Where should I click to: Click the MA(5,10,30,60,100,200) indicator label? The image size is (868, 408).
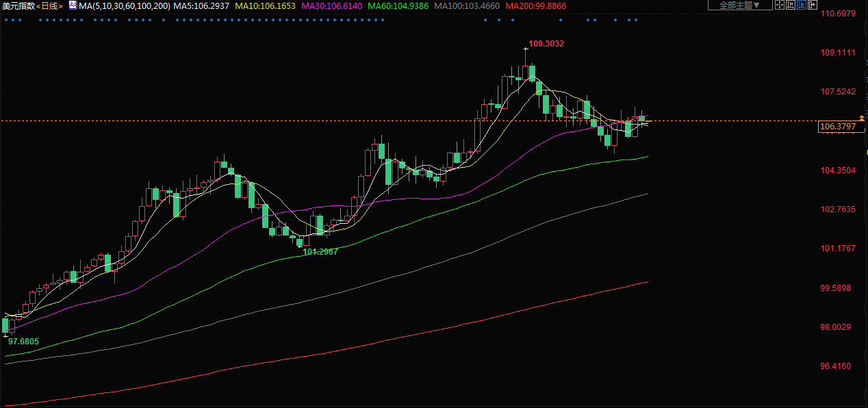pyautogui.click(x=125, y=5)
